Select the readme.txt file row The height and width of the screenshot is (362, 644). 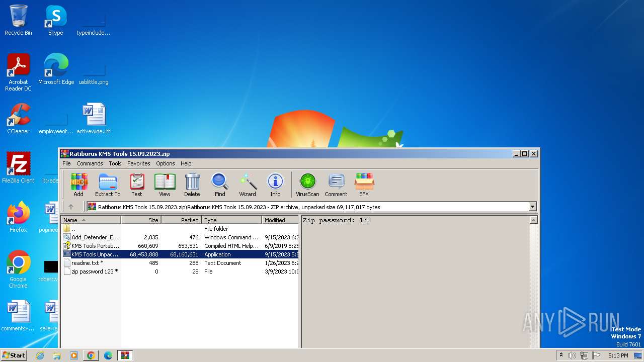(x=180, y=263)
